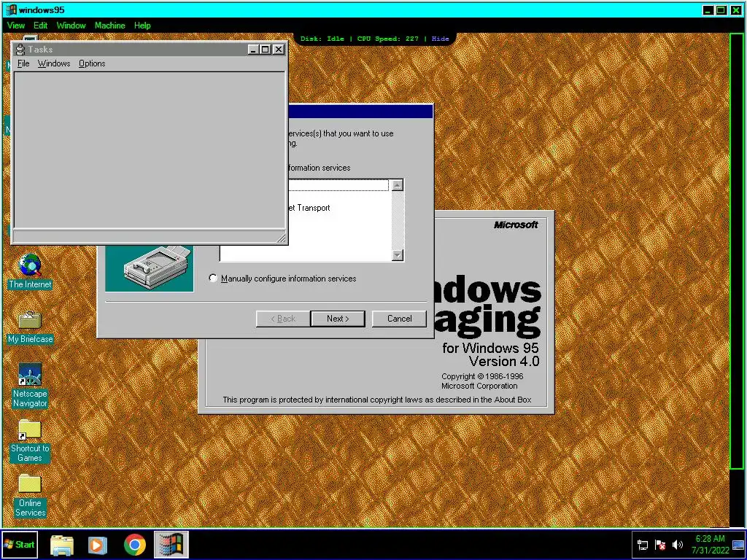Click the taskbar clock showing 6:28 AM
The width and height of the screenshot is (747, 560).
tap(710, 544)
